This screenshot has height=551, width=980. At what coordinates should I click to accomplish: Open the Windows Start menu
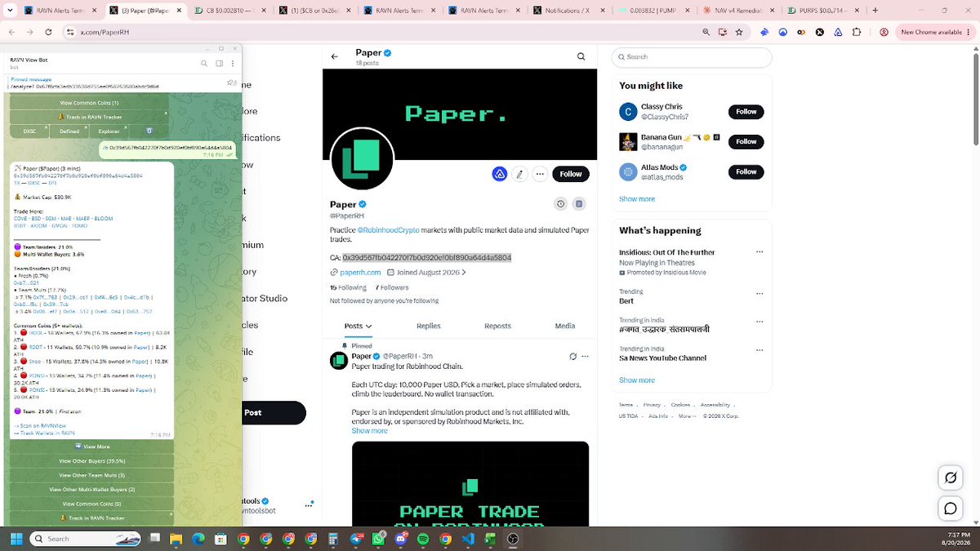click(x=16, y=539)
